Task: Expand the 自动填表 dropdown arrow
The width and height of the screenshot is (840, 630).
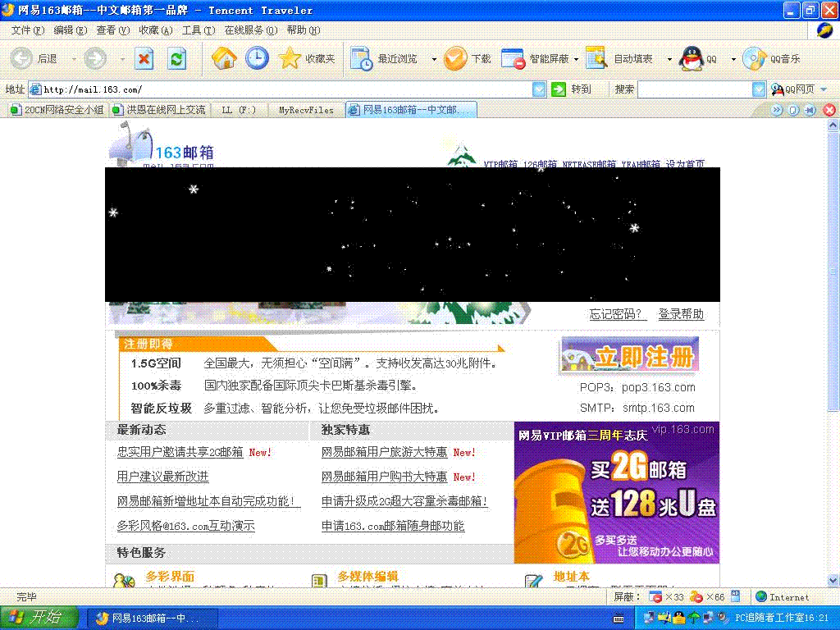Action: pos(669,59)
